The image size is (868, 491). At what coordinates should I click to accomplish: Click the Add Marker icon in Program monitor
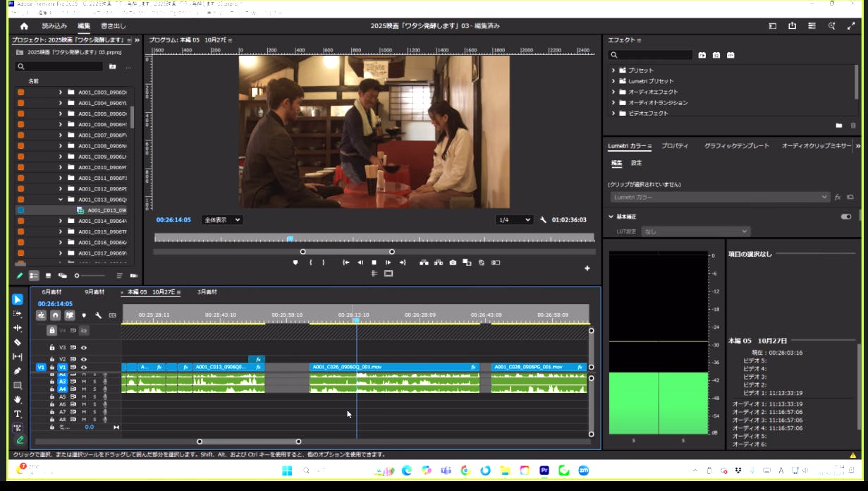[x=295, y=262]
